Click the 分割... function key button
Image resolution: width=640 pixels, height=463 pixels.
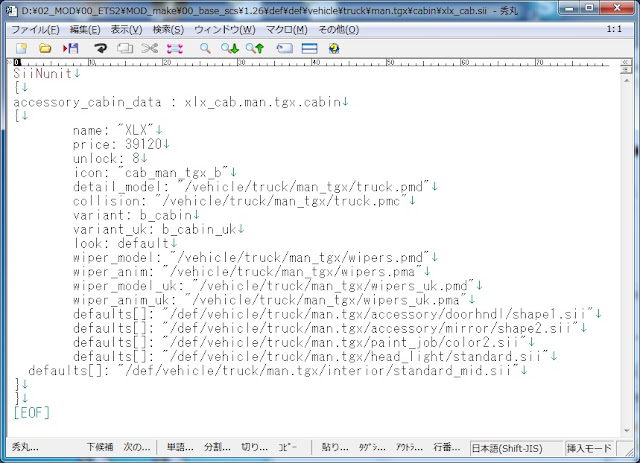(217, 447)
